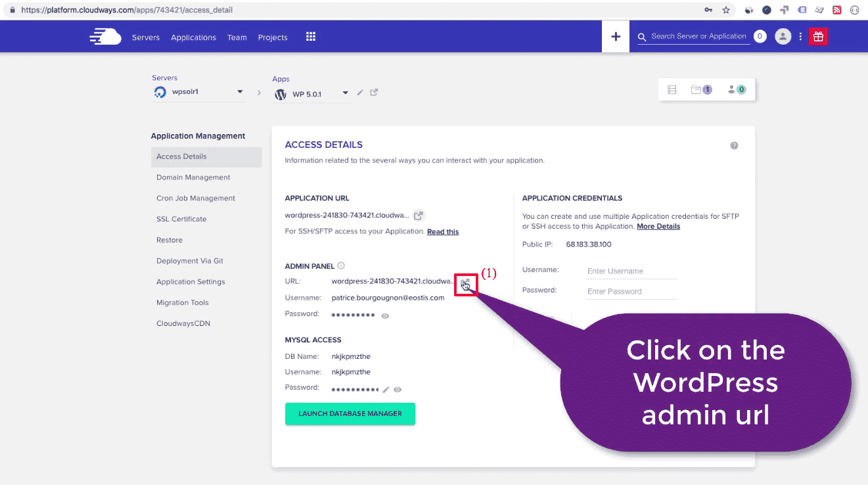Focus the Search Server or Application box

click(698, 36)
